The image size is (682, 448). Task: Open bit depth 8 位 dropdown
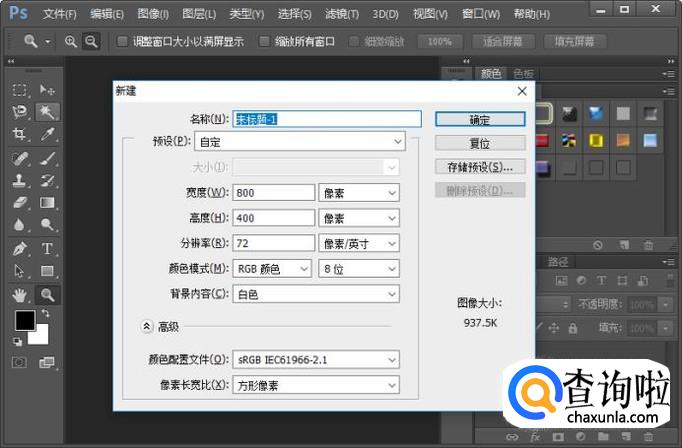pyautogui.click(x=359, y=269)
